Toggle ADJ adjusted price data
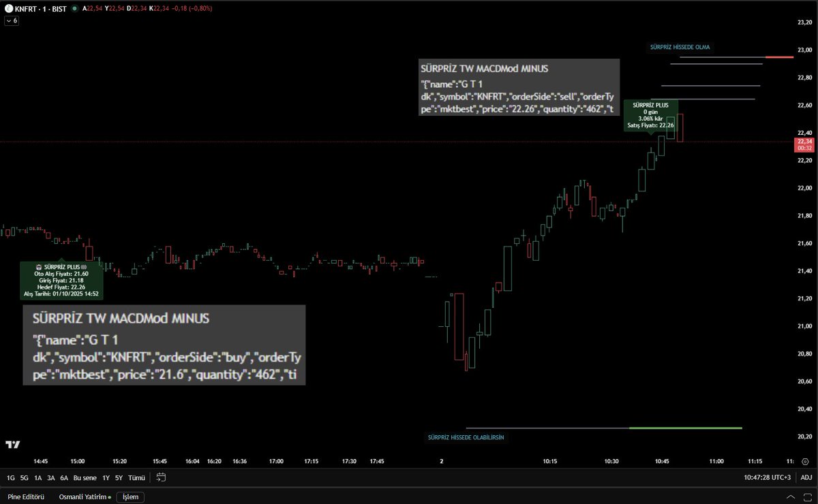The width and height of the screenshot is (818, 504). tap(806, 478)
